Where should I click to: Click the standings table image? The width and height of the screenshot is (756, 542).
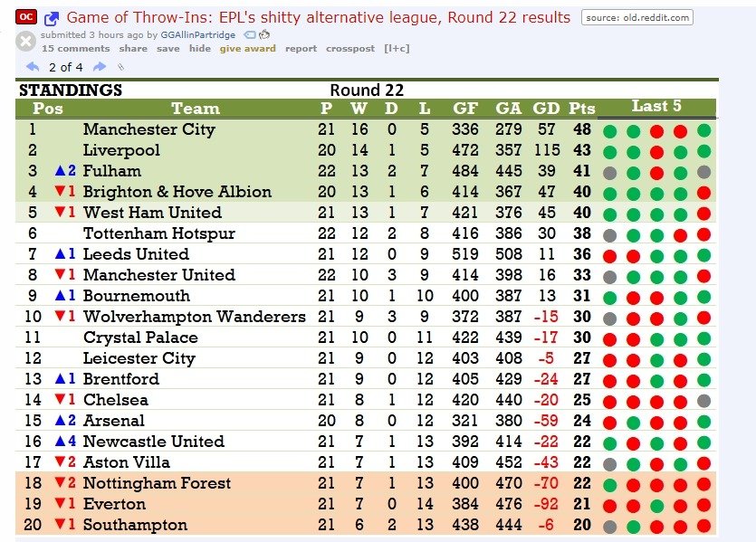click(367, 308)
